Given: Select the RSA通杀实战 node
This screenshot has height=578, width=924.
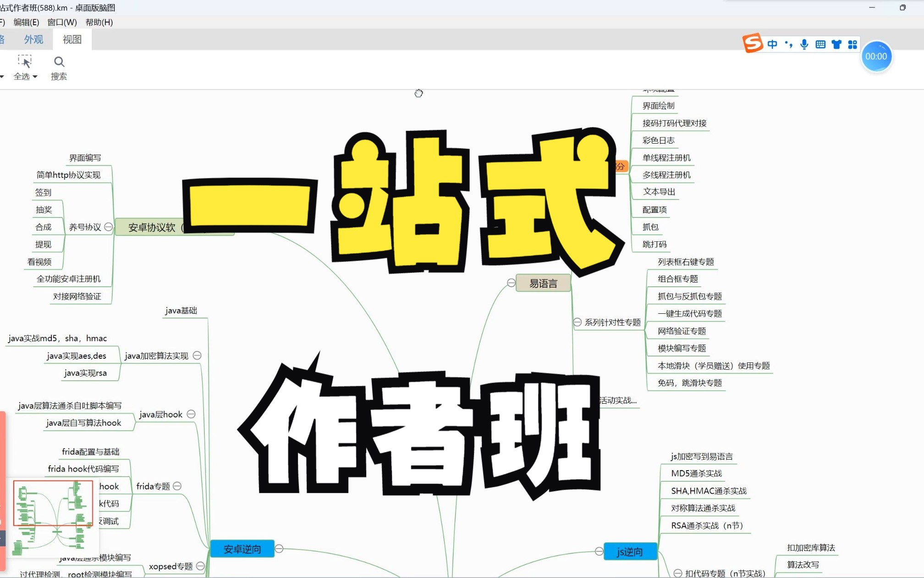Looking at the screenshot, I should 707,526.
